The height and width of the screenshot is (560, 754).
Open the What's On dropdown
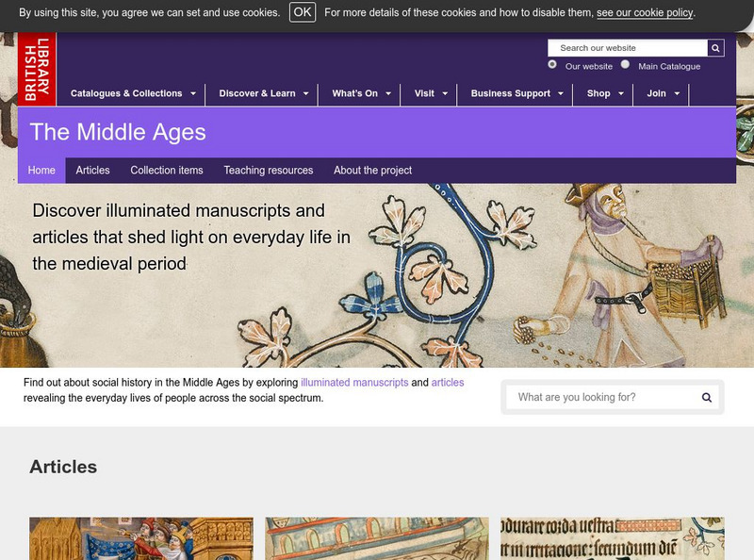(357, 94)
